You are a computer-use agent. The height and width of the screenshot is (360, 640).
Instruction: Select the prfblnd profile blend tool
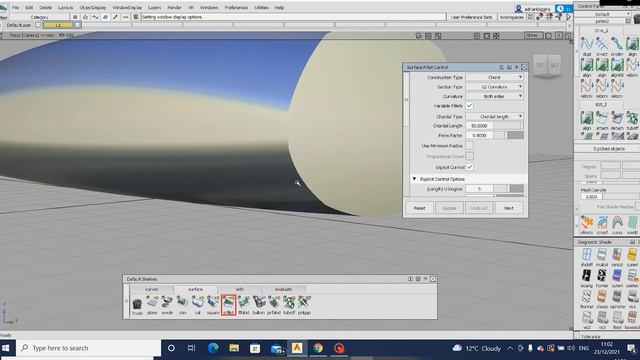(274, 304)
